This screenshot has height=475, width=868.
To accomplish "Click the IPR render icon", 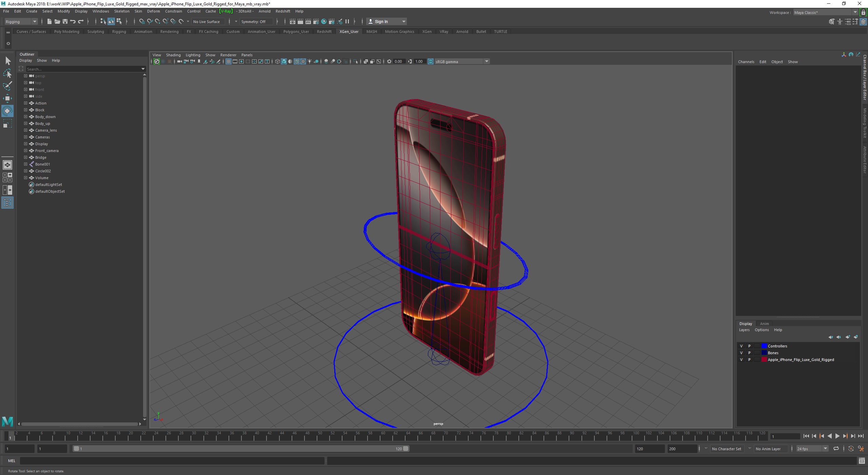I will [308, 22].
